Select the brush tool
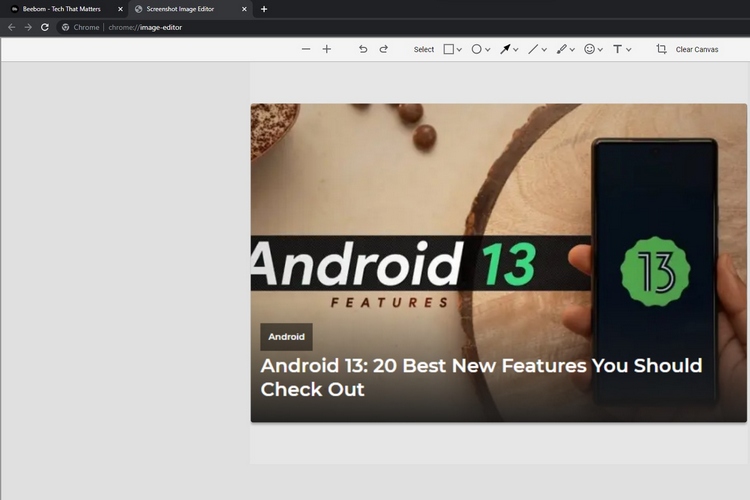 [562, 49]
